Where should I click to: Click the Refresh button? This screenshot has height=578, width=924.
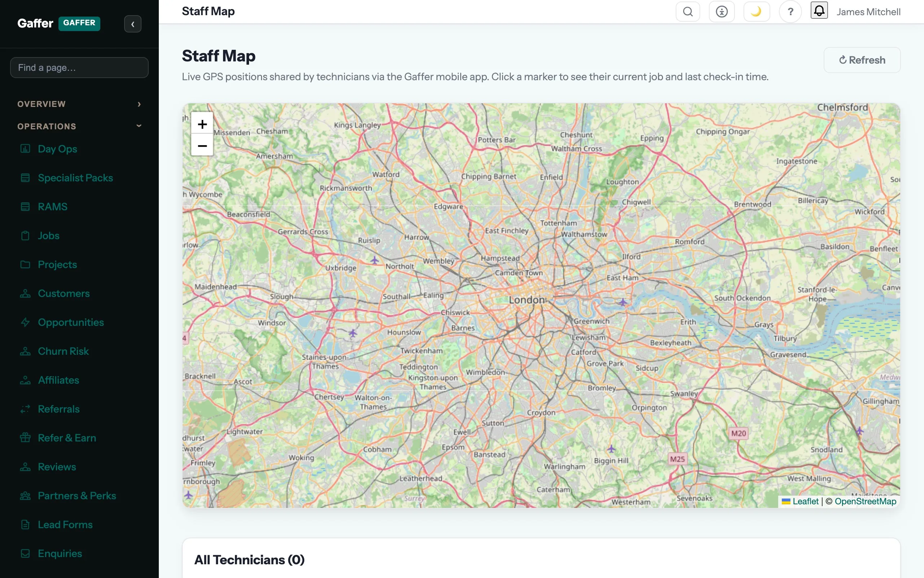point(862,60)
